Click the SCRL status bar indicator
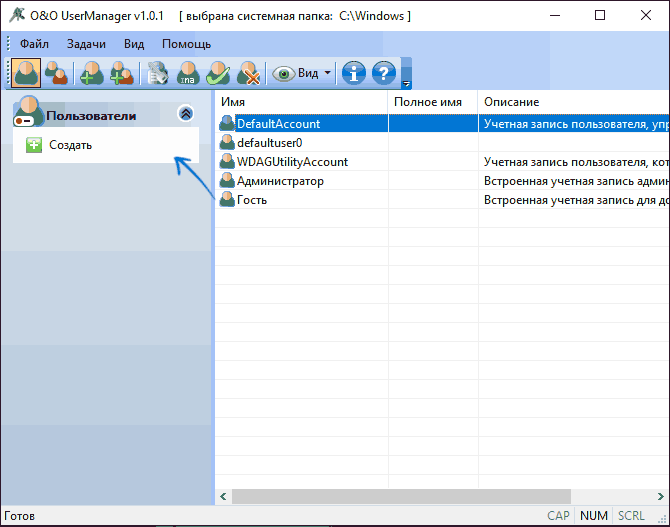 631,516
